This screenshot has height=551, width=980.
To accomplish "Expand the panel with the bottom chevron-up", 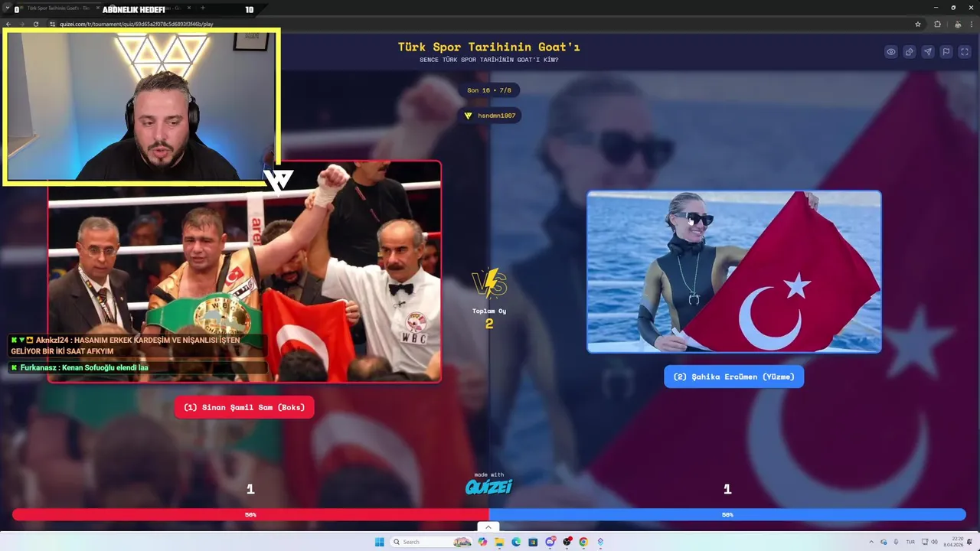I will pos(488,527).
